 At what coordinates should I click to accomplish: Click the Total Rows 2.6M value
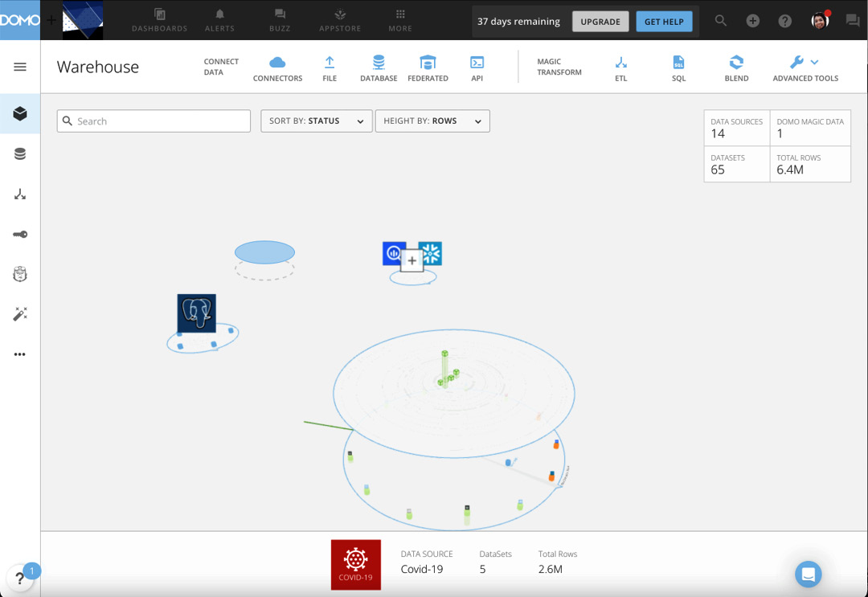551,570
